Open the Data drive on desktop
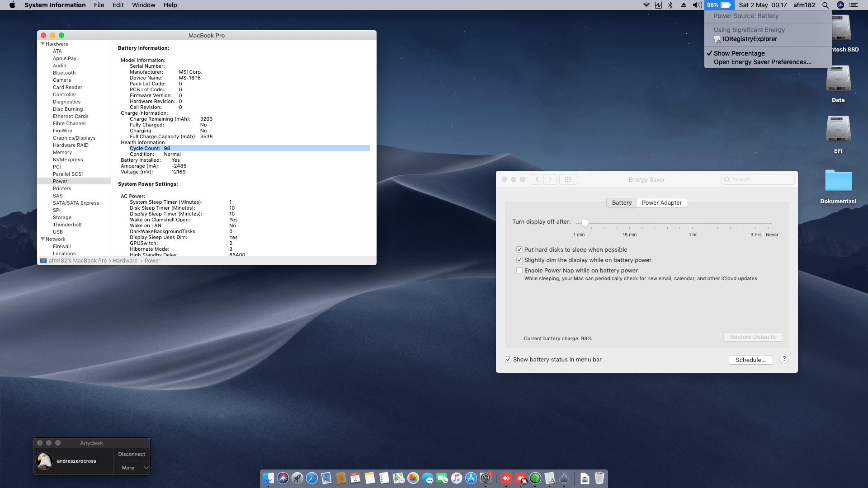This screenshot has width=868, height=488. point(838,84)
